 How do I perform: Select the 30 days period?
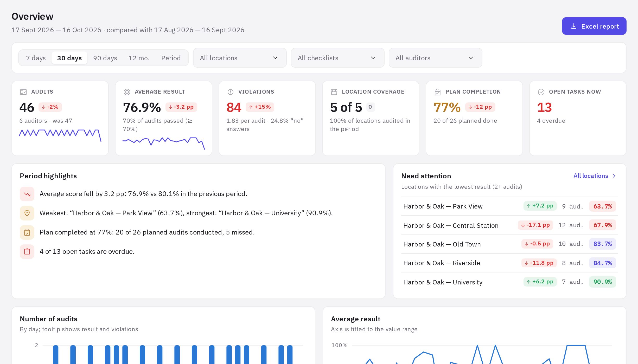(x=69, y=58)
